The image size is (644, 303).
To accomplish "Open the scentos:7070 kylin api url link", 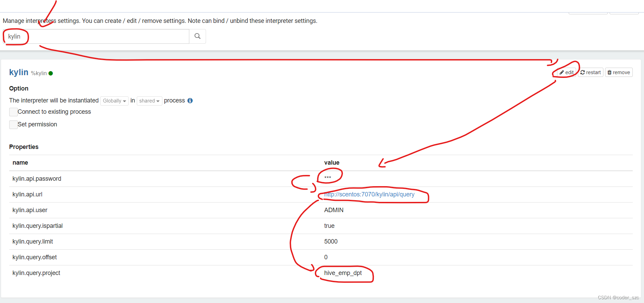I will 369,194.
